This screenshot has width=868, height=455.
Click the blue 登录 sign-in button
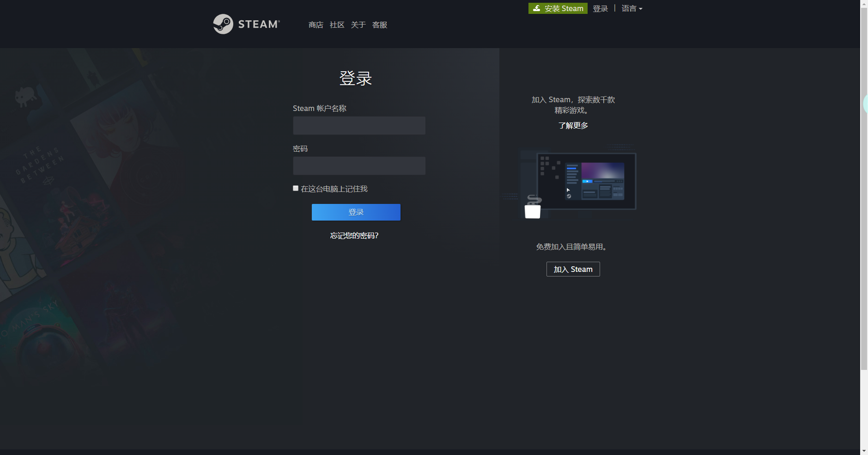[x=356, y=212]
